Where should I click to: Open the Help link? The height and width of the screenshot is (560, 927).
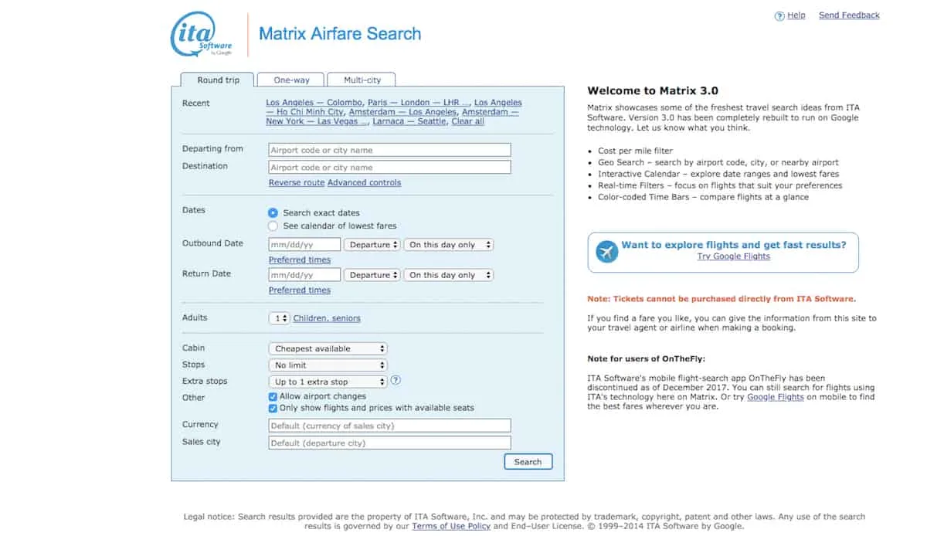[x=796, y=15]
